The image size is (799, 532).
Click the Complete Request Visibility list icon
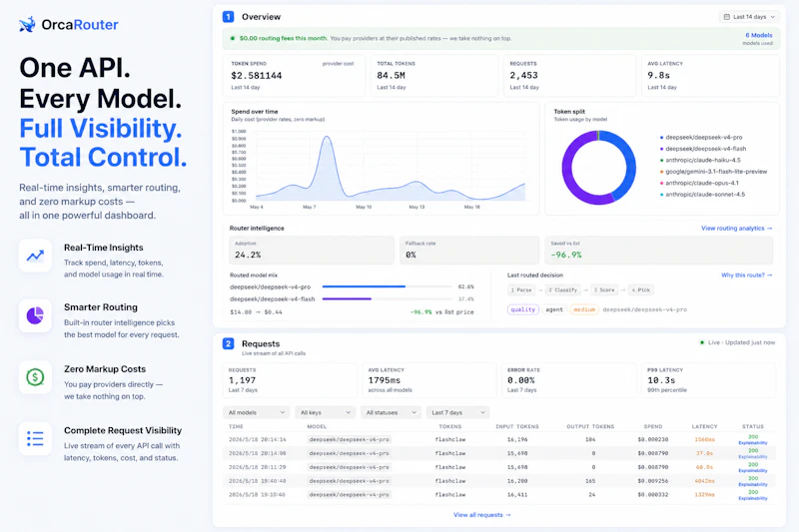pos(35,439)
